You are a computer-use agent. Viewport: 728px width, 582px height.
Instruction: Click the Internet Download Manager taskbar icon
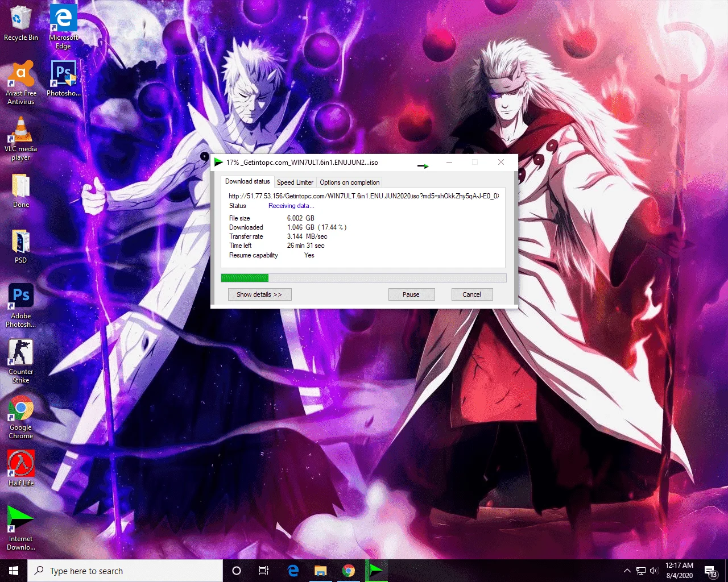(376, 571)
